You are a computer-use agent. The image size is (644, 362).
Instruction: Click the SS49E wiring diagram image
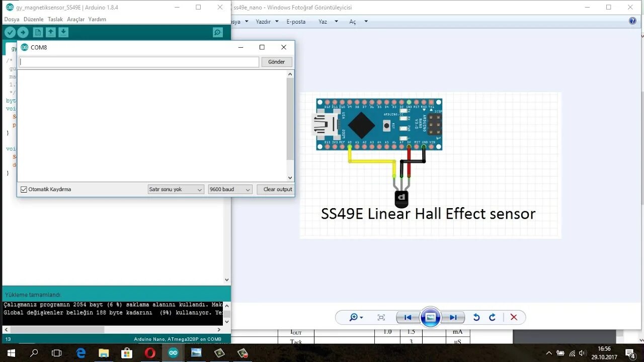pos(430,165)
